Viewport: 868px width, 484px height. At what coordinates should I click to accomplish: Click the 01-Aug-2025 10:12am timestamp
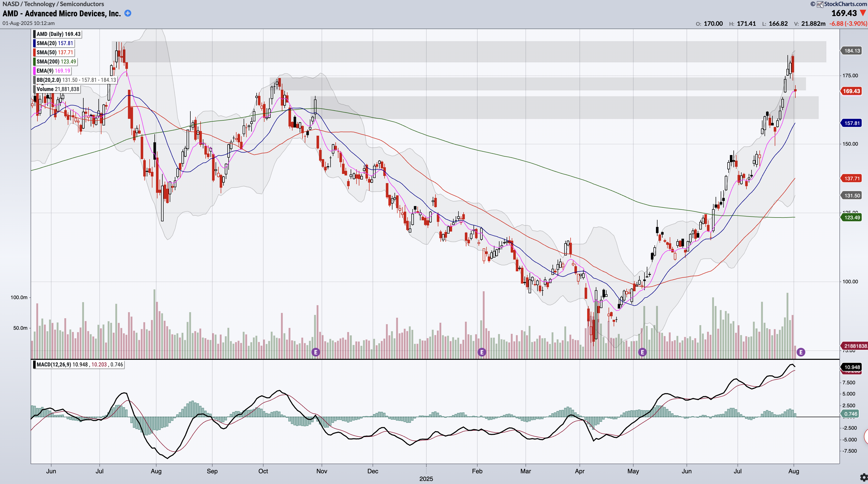[x=29, y=23]
